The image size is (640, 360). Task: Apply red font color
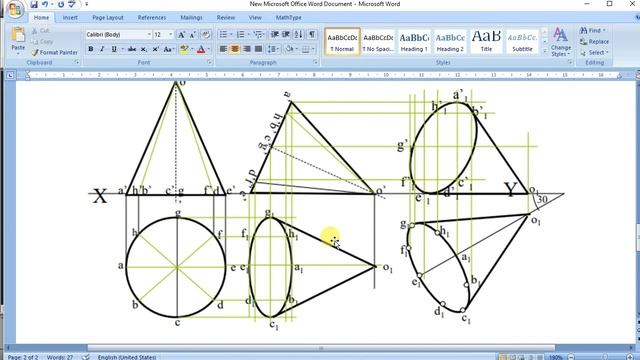click(x=201, y=49)
